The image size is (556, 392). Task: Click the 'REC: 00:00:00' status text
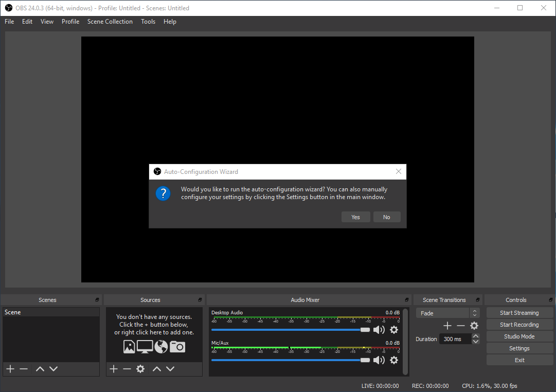click(431, 386)
